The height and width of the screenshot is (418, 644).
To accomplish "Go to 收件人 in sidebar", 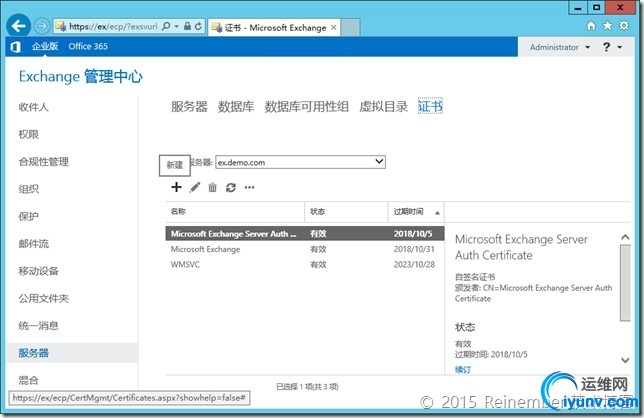I will pos(33,107).
